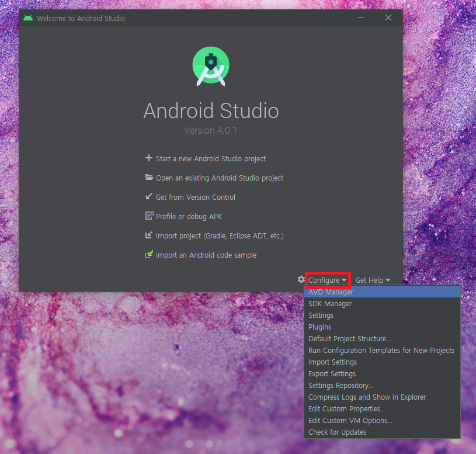The height and width of the screenshot is (454, 476).
Task: Open AVD Manager from Configure menu
Action: tap(382, 292)
